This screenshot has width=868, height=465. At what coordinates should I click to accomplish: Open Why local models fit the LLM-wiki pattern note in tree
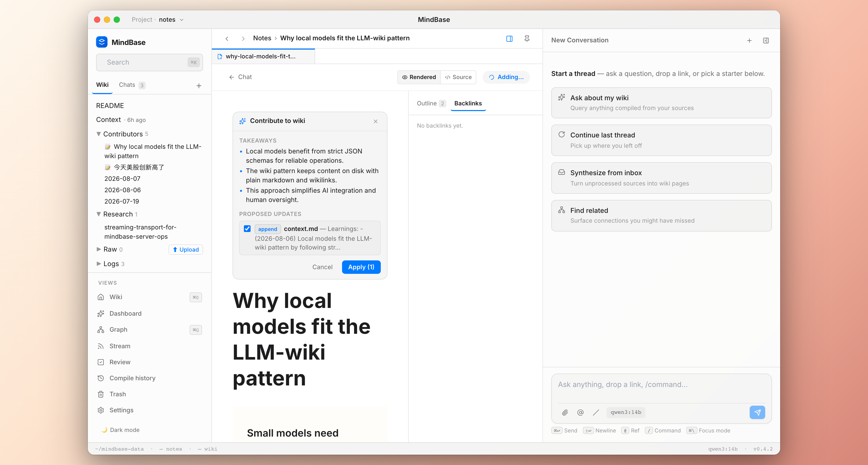pyautogui.click(x=153, y=151)
